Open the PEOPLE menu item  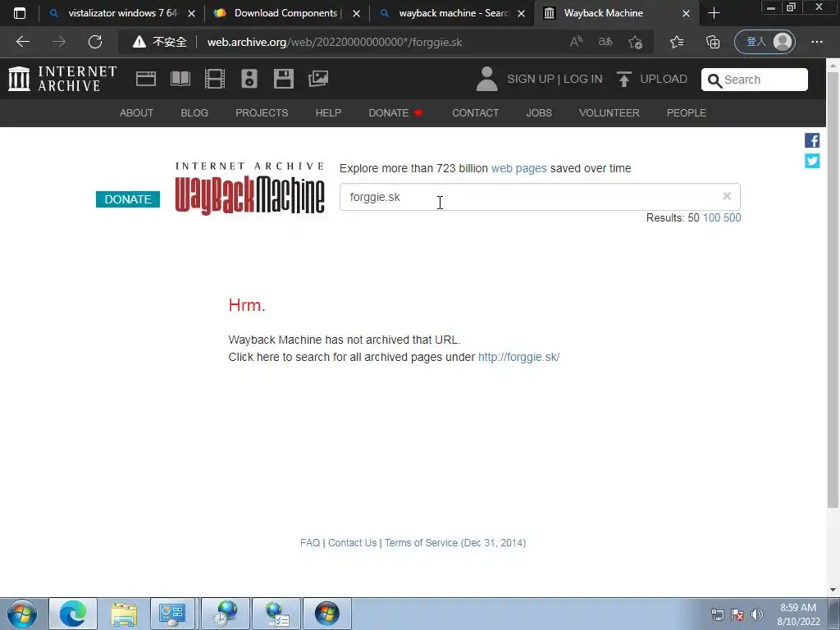click(687, 113)
